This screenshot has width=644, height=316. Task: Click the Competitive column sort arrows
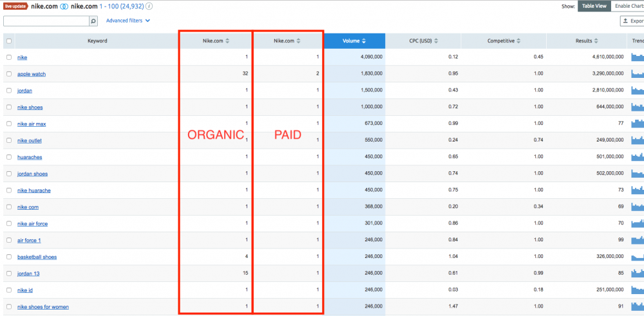click(x=519, y=41)
